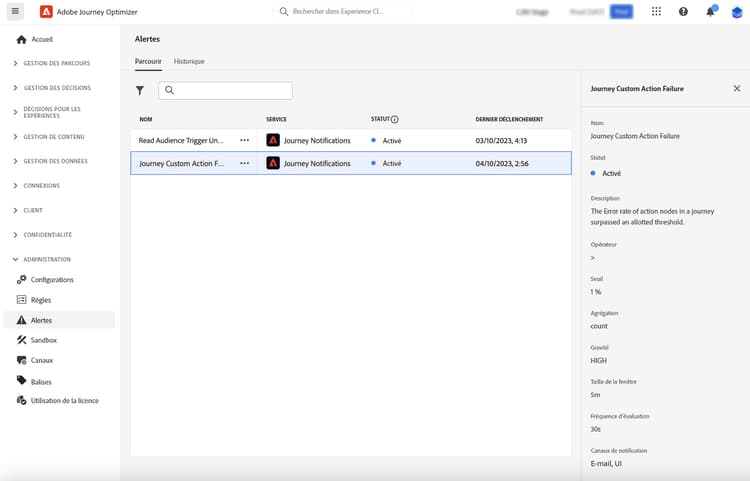Expand Connexions section
The height and width of the screenshot is (481, 750).
(x=36, y=186)
